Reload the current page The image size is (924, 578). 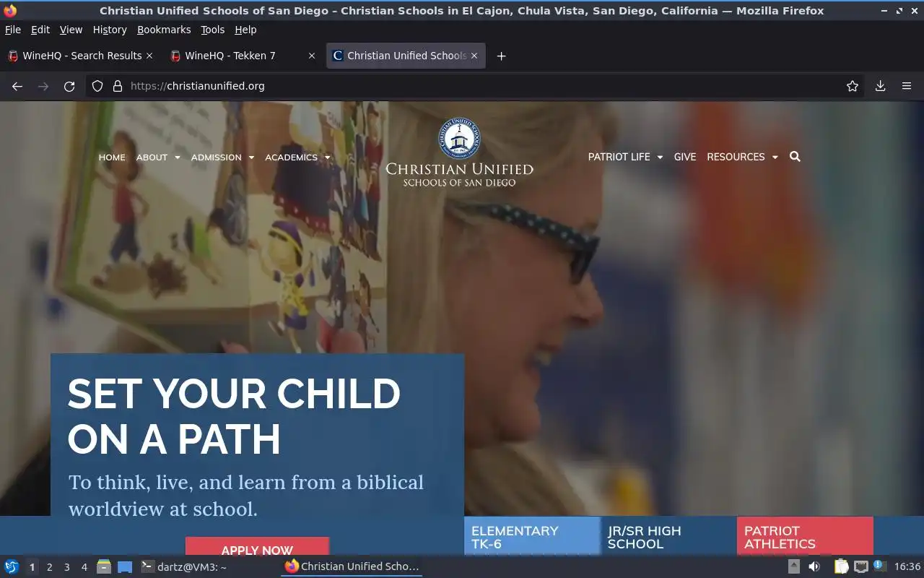69,86
